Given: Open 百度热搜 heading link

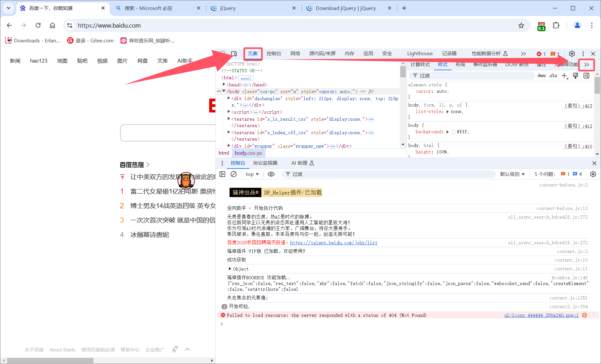Looking at the screenshot, I should [x=134, y=165].
